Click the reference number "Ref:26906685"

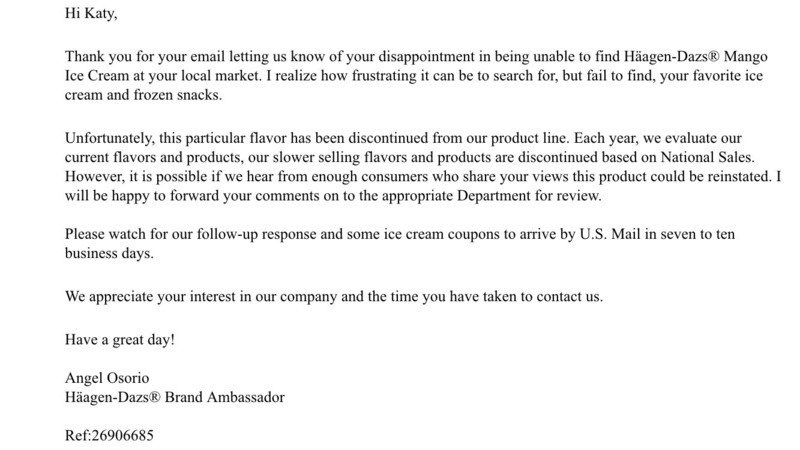109,436
